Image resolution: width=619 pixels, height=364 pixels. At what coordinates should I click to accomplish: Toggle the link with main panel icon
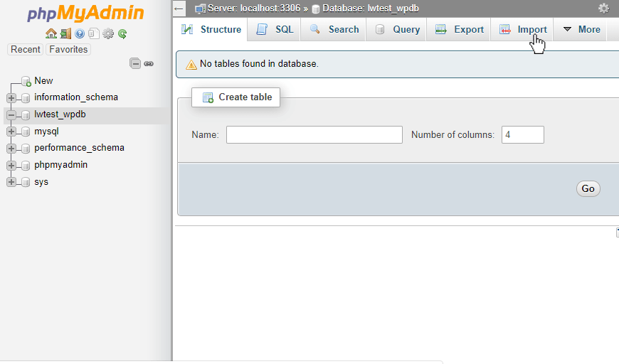pyautogui.click(x=149, y=63)
